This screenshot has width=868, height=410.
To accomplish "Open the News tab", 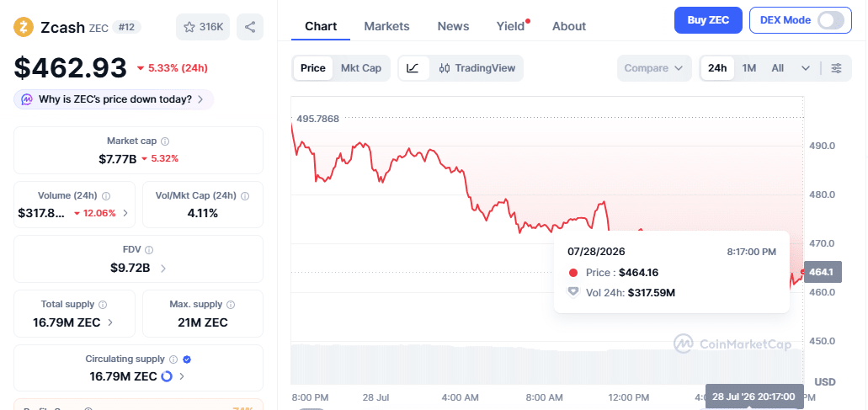I will (x=454, y=26).
